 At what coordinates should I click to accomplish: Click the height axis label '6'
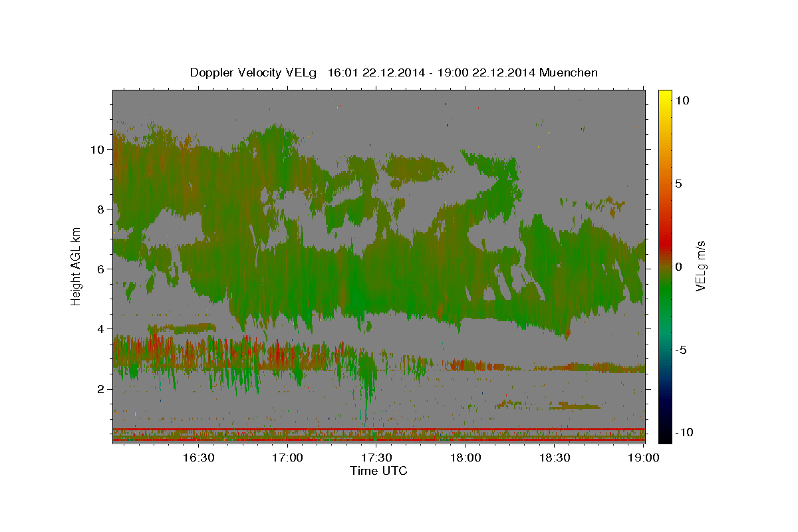pyautogui.click(x=100, y=269)
